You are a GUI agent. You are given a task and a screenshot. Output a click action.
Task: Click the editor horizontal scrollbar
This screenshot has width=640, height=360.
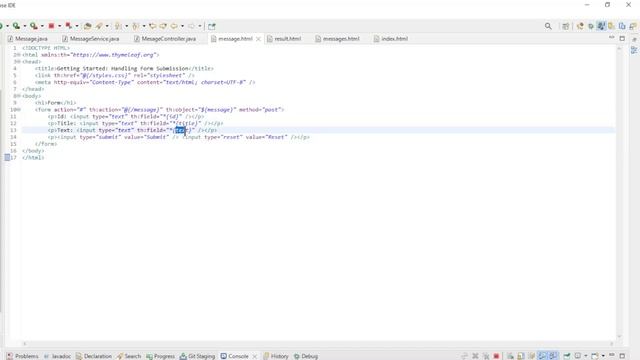318,344
